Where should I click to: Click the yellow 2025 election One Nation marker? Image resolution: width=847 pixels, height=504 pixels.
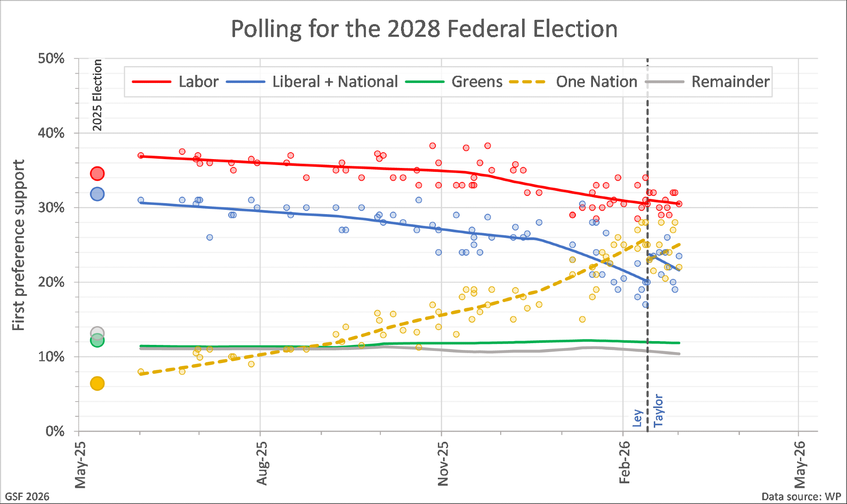point(97,383)
